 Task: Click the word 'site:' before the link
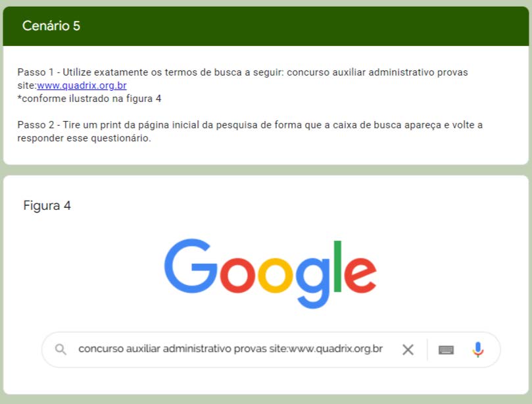[x=27, y=86]
